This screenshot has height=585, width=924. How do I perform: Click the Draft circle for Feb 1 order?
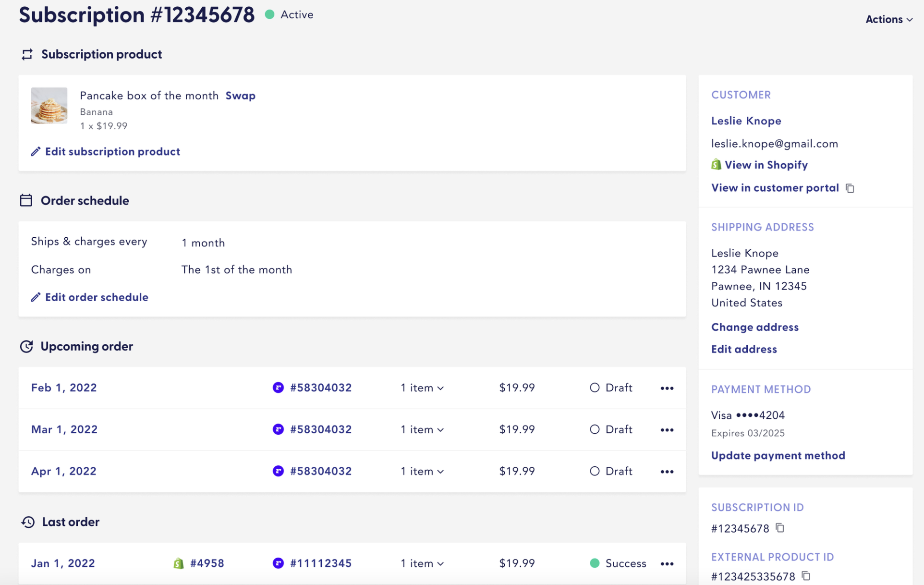pyautogui.click(x=595, y=388)
